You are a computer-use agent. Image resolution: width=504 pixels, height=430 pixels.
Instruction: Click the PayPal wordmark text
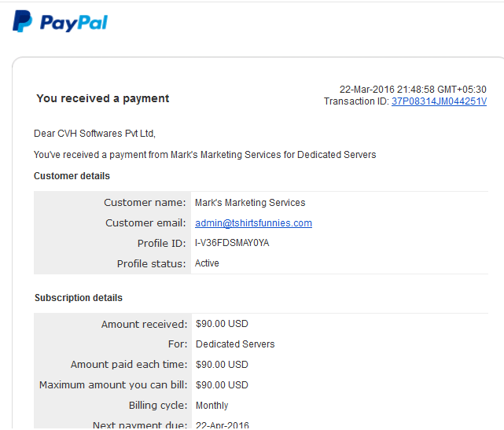[x=74, y=23]
